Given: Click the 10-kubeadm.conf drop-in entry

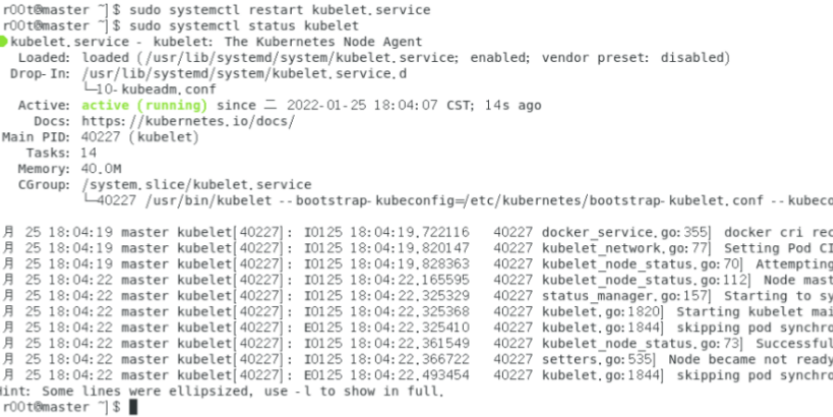Looking at the screenshot, I should click(150, 90).
